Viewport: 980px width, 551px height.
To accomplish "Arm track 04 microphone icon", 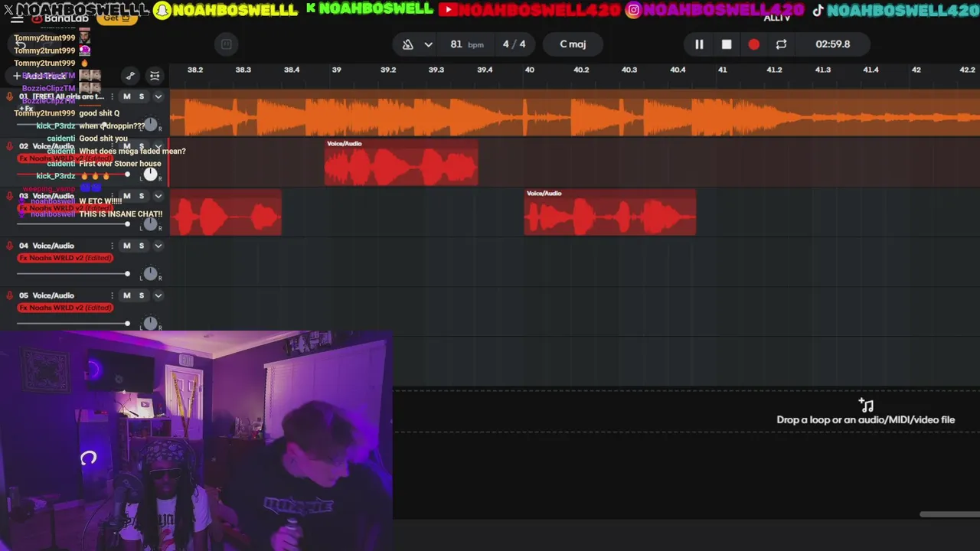I will point(9,246).
